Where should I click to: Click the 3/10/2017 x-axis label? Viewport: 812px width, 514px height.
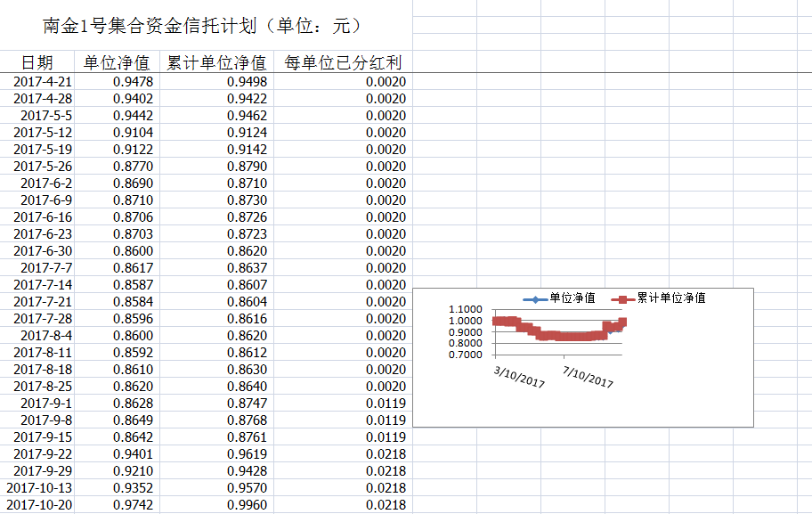pos(520,376)
